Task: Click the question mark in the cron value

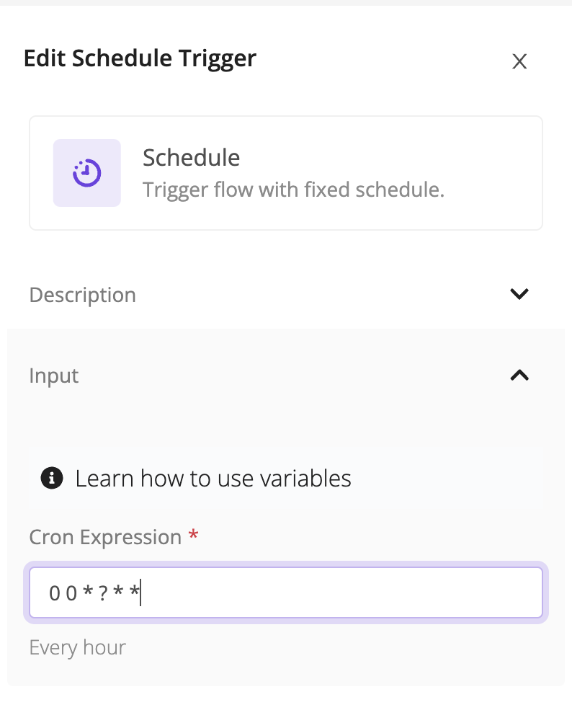Action: point(103,593)
